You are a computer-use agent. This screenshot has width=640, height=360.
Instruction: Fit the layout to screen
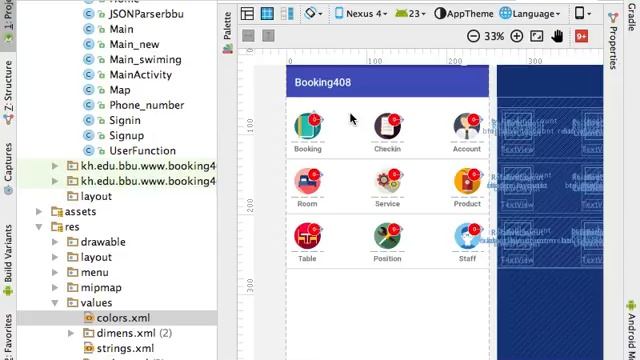click(537, 36)
